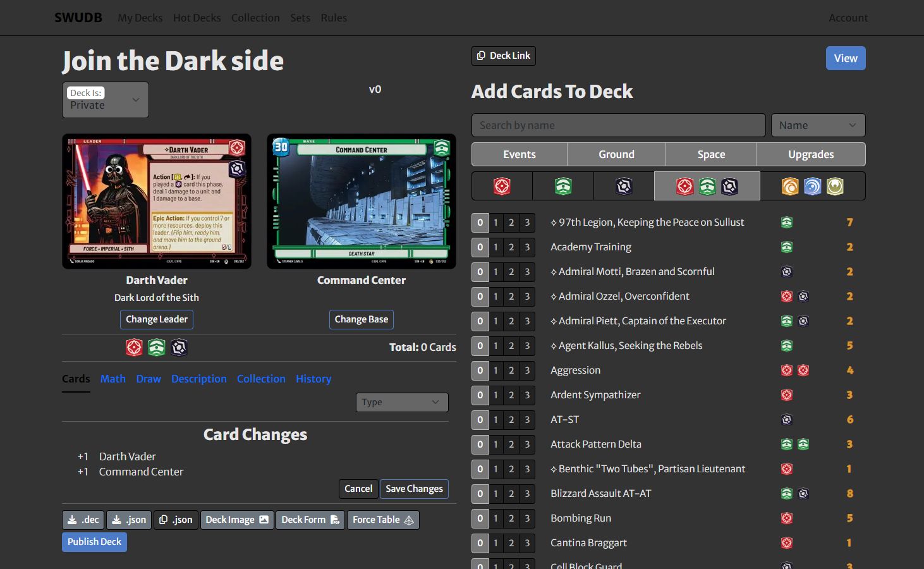Click the Darth Vader leader card image
924x569 pixels.
coord(157,201)
